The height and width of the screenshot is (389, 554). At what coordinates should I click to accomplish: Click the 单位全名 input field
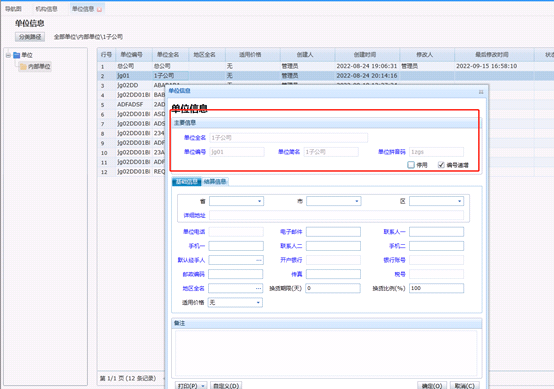click(289, 138)
